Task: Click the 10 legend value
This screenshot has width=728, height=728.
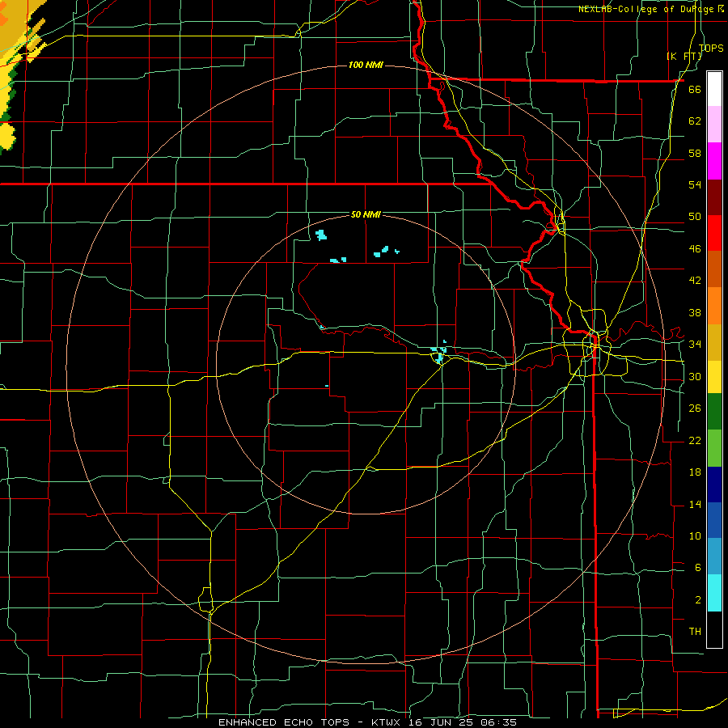Action: pyautogui.click(x=695, y=535)
